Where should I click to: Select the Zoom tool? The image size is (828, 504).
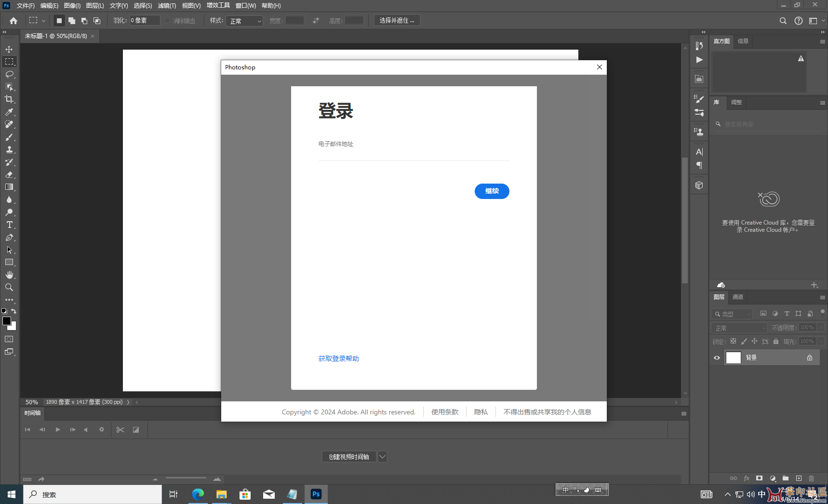[9, 287]
